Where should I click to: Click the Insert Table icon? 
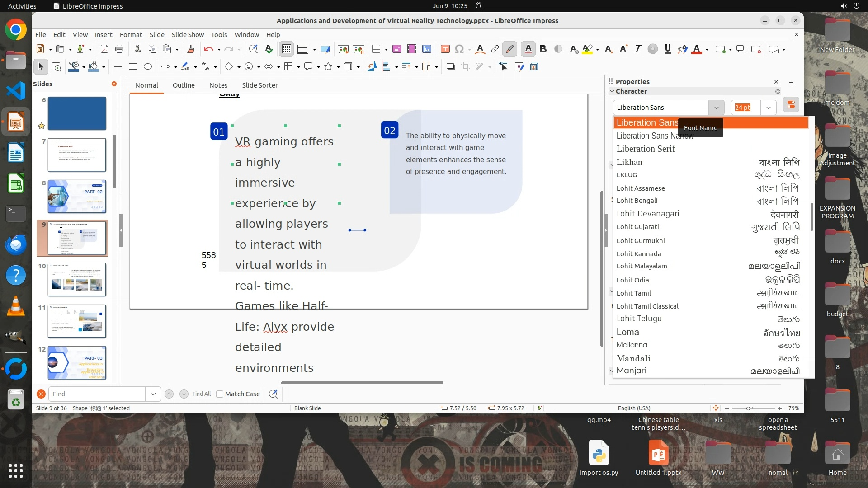(376, 49)
